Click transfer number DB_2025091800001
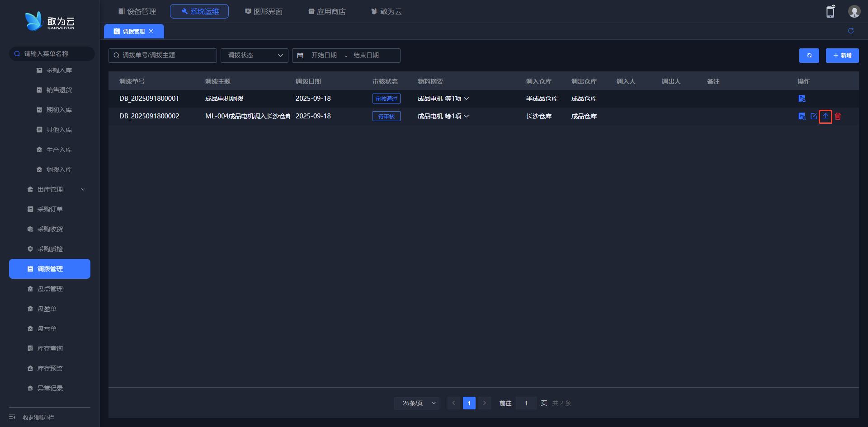 click(149, 99)
